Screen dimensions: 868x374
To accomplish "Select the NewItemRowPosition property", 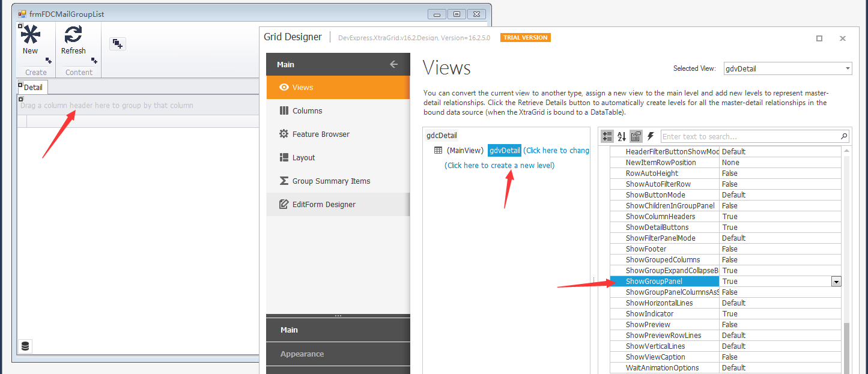I will (x=725, y=162).
